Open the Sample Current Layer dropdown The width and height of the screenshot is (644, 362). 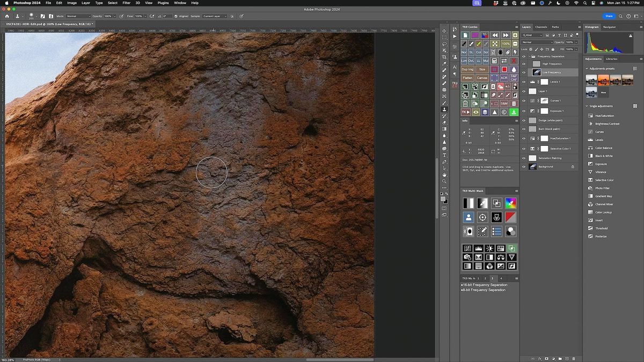coord(214,16)
